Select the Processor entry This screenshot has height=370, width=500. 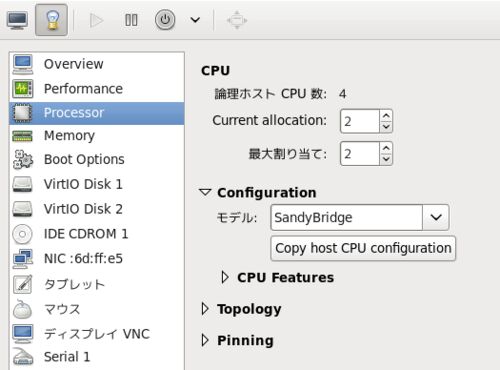point(97,113)
